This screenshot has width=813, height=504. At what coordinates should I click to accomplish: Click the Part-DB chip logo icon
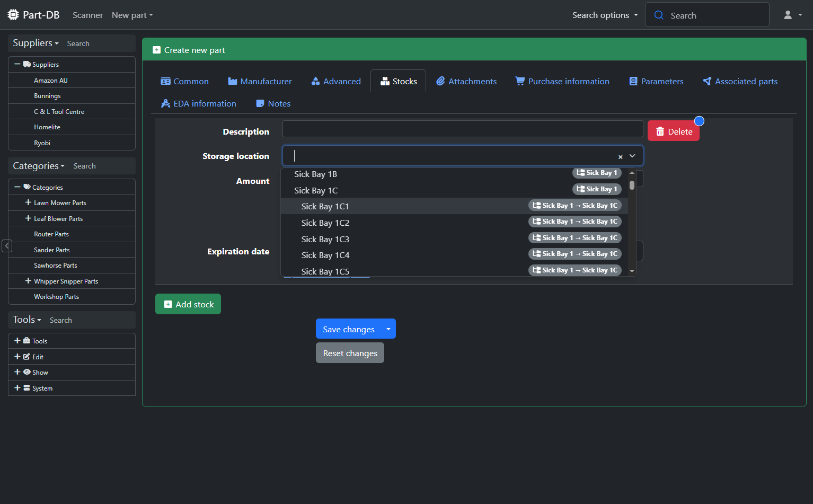[13, 15]
